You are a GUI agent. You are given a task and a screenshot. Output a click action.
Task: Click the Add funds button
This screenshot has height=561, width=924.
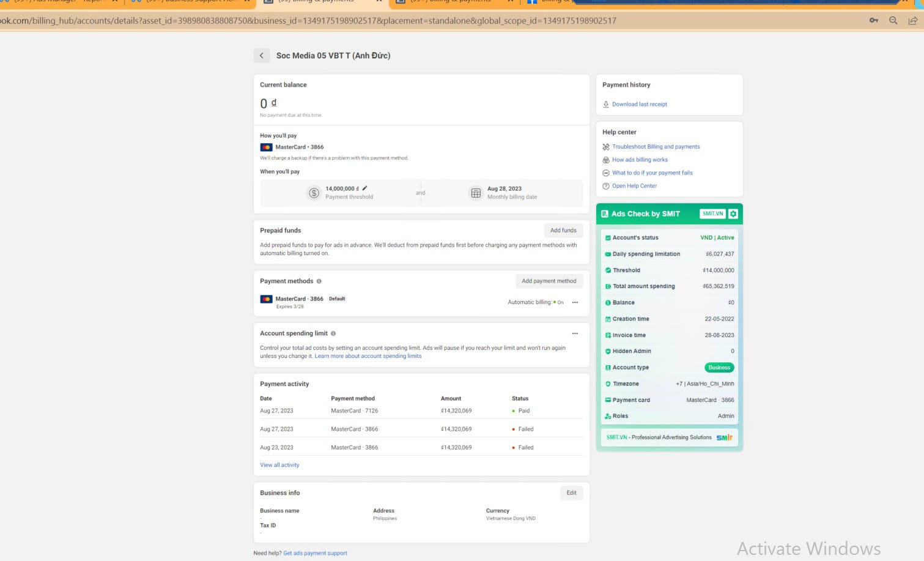[563, 231]
